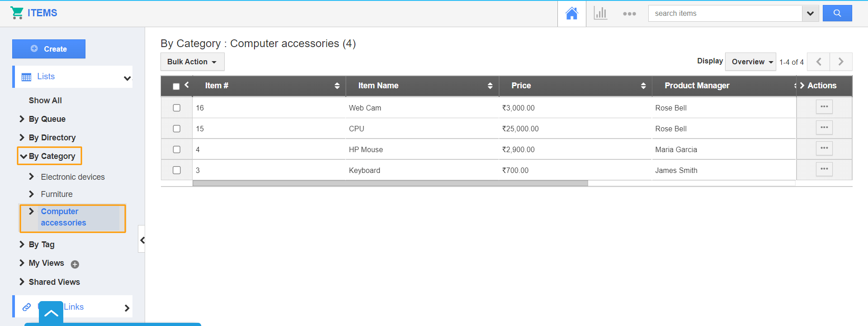Collapse the left sidebar panel arrow
The height and width of the screenshot is (326, 868).
[x=142, y=240]
